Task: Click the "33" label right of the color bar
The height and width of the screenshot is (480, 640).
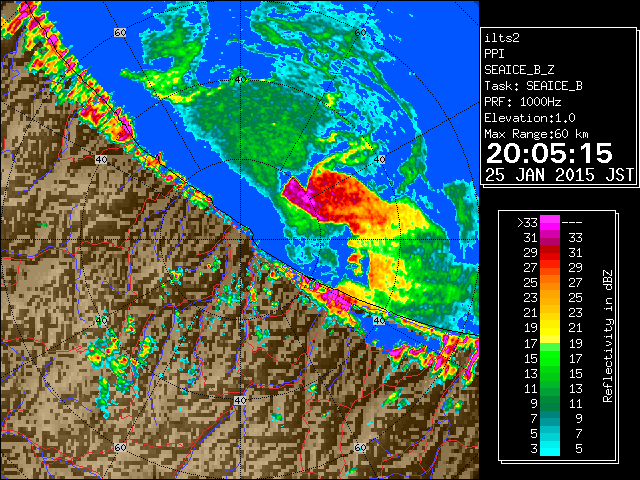Action: point(575,238)
